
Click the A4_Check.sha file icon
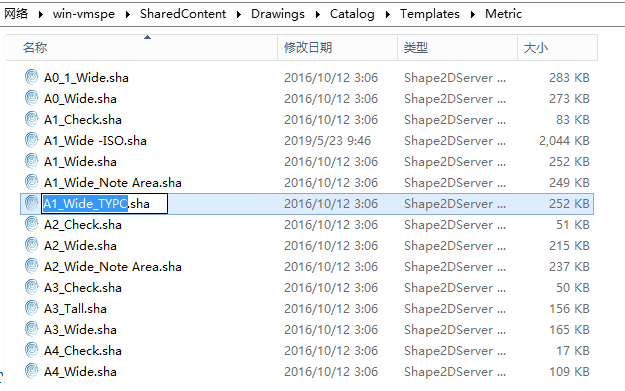pyautogui.click(x=31, y=350)
